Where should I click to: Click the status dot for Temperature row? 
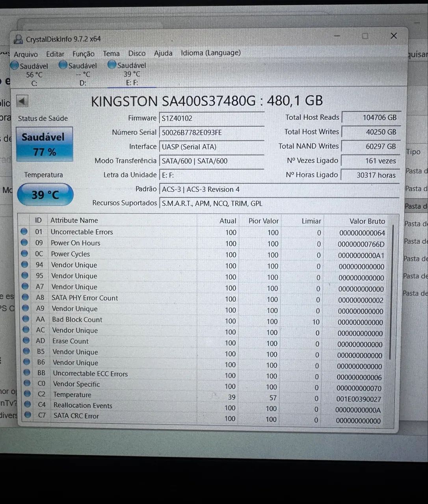coord(27,394)
